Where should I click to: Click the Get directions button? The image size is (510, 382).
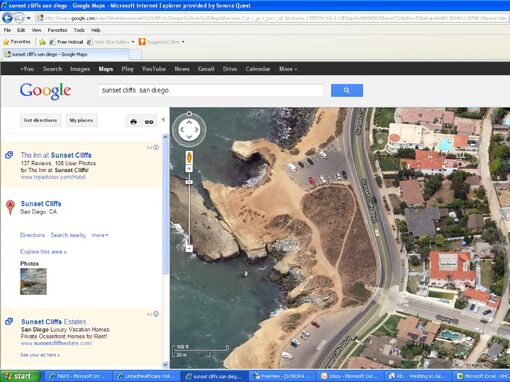pyautogui.click(x=40, y=120)
